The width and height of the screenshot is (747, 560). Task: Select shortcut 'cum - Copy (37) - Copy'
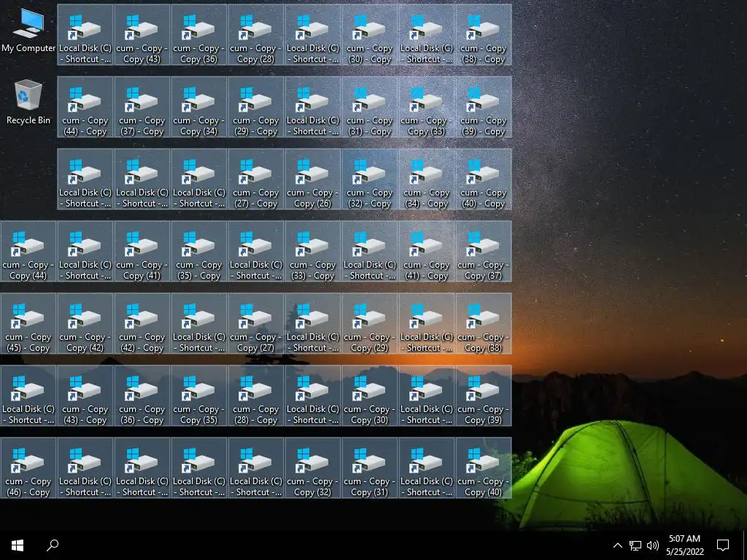tap(142, 107)
